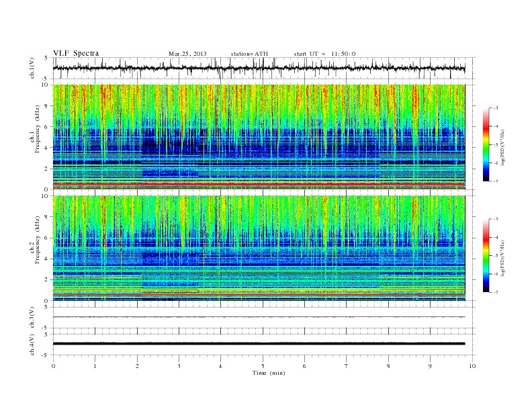Click the "-3" tick on ch.1 colorbar
The width and height of the screenshot is (532, 411).
click(495, 108)
